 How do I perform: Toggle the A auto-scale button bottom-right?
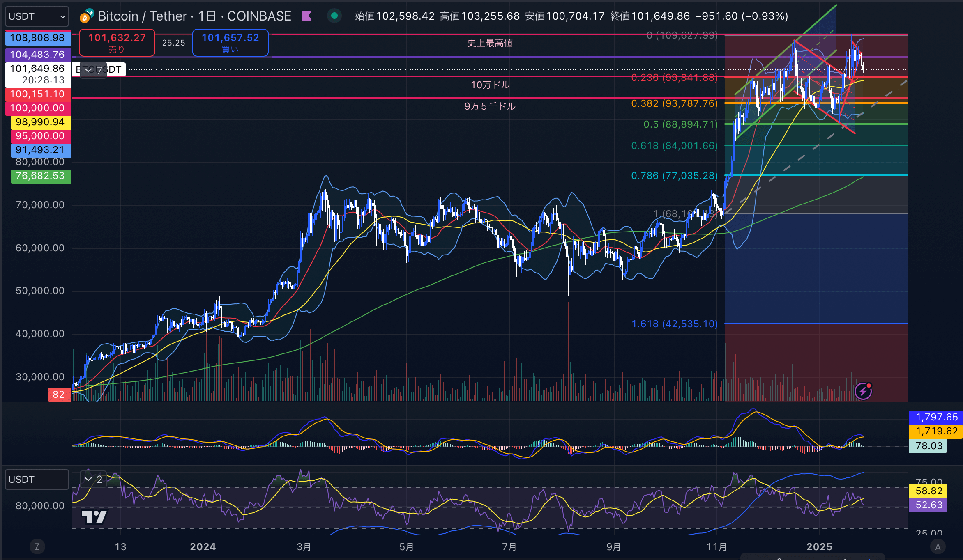coord(938,546)
